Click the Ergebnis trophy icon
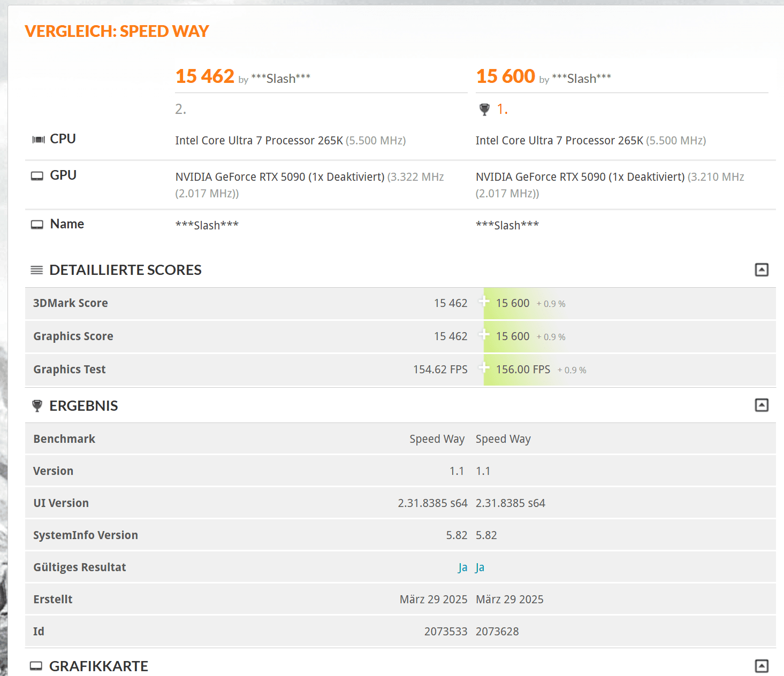 click(x=37, y=406)
